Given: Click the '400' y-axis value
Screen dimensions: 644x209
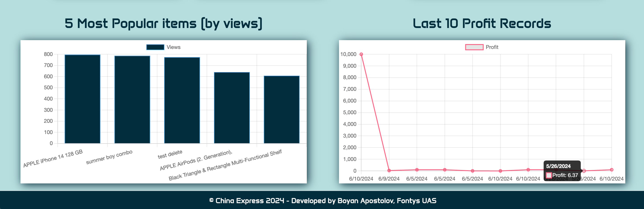Looking at the screenshot, I should [x=48, y=99].
